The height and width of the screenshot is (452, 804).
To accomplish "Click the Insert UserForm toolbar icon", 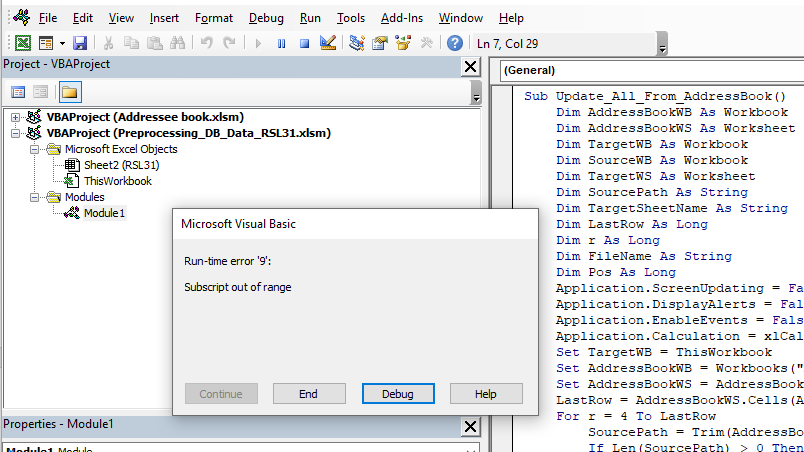I will (x=46, y=43).
